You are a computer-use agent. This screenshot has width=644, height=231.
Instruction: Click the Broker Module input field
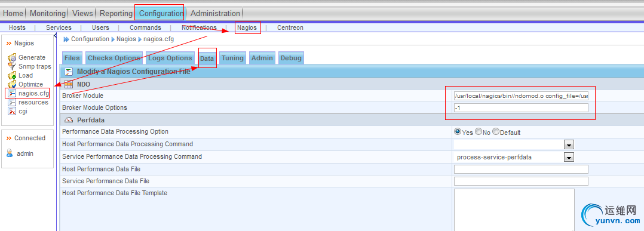click(521, 96)
